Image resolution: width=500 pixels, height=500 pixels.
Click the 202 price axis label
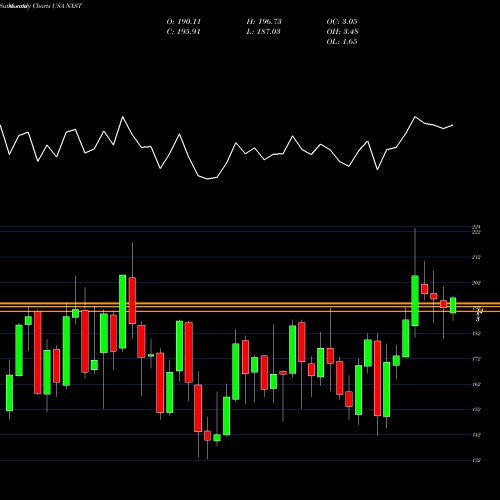[x=476, y=283]
